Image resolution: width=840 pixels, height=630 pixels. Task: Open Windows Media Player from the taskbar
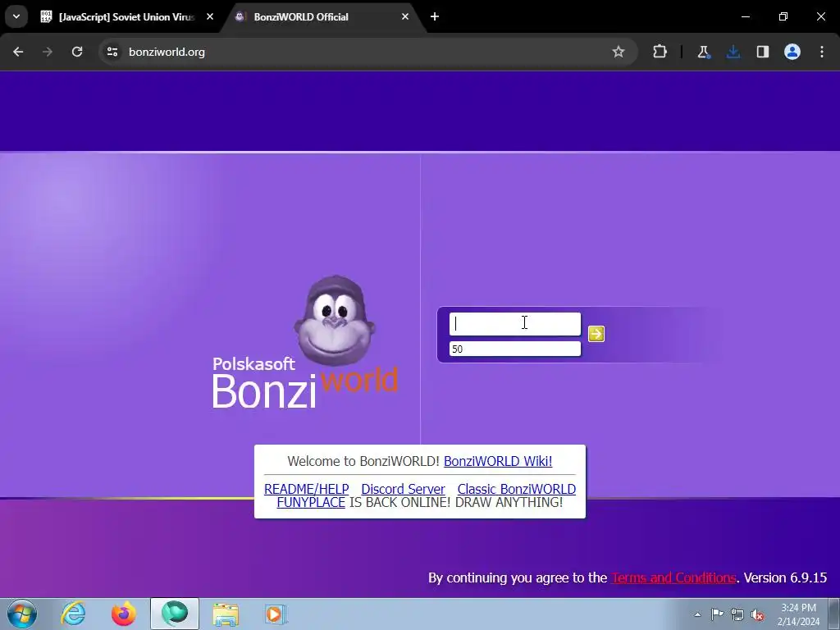coord(276,614)
